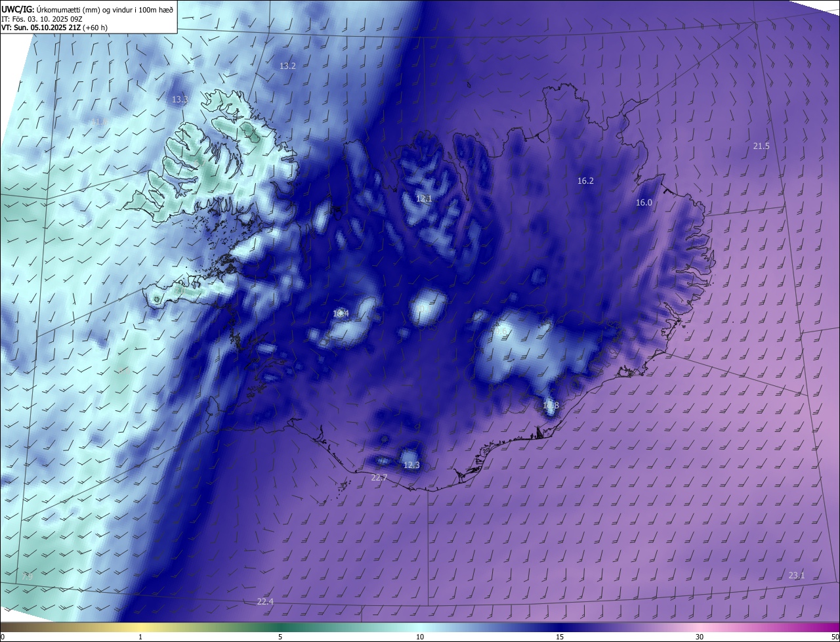Screen dimensions: 840x642
Task: Click the 5 tick label on the color scale
Action: pos(280,637)
